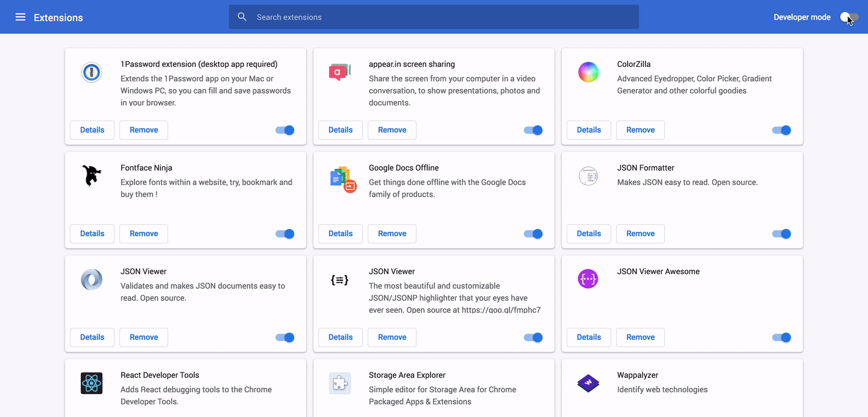Click the purple JSON Viewer Awesome icon
Screen dimensions: 868x417
(x=588, y=279)
